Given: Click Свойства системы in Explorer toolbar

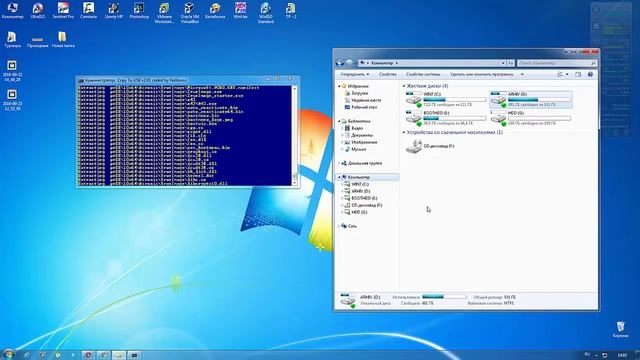Looking at the screenshot, I should [423, 74].
